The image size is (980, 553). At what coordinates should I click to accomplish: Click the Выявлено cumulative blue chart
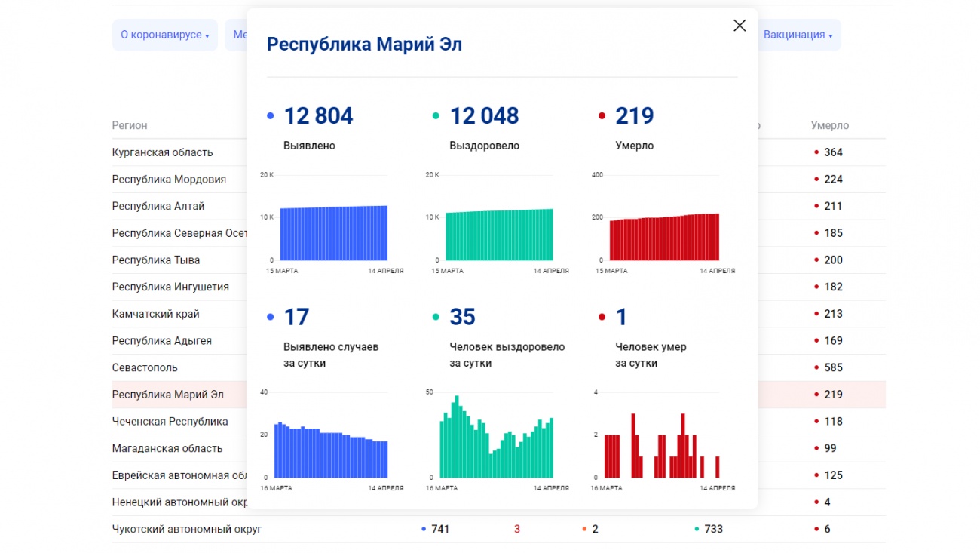(x=333, y=232)
